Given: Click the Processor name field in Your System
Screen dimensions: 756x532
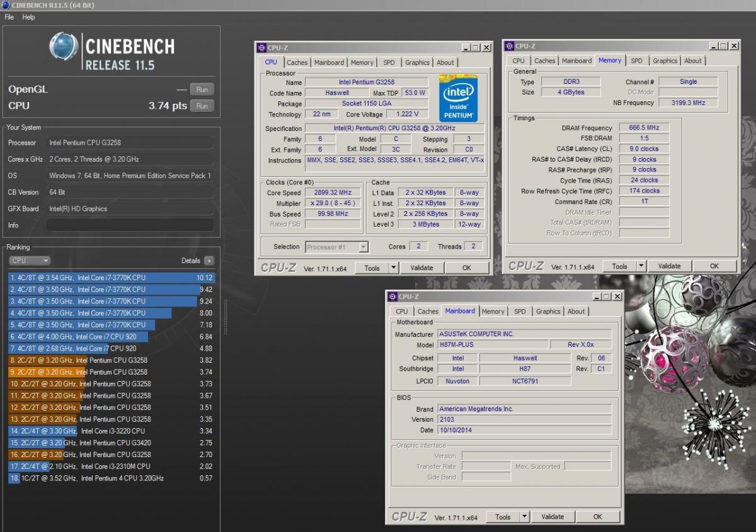Looking at the screenshot, I should click(130, 143).
